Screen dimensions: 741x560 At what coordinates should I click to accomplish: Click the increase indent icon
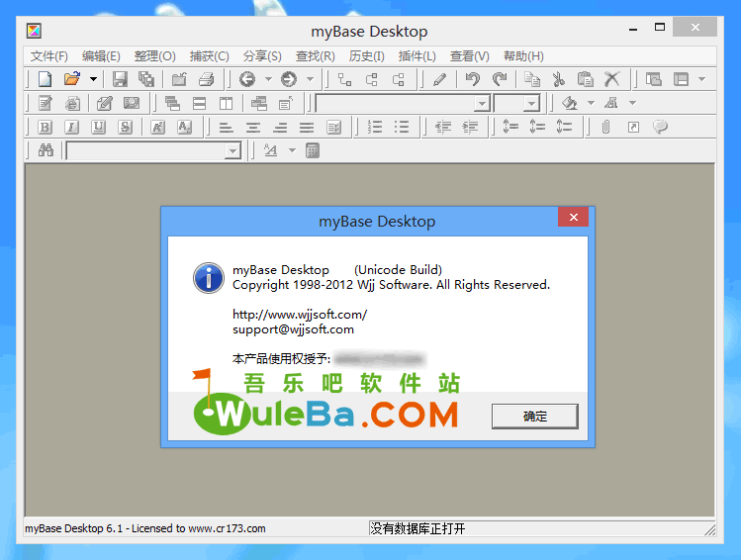tap(470, 127)
